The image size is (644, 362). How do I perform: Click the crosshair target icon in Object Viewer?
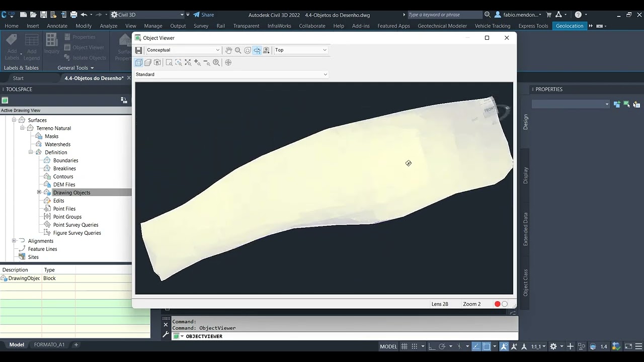click(x=228, y=63)
